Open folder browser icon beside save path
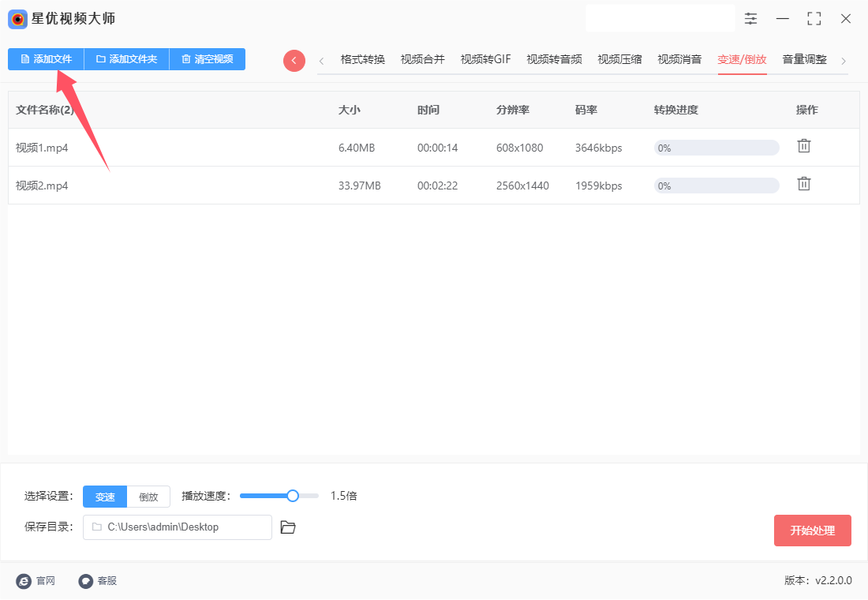Image resolution: width=868 pixels, height=600 pixels. pyautogui.click(x=288, y=527)
